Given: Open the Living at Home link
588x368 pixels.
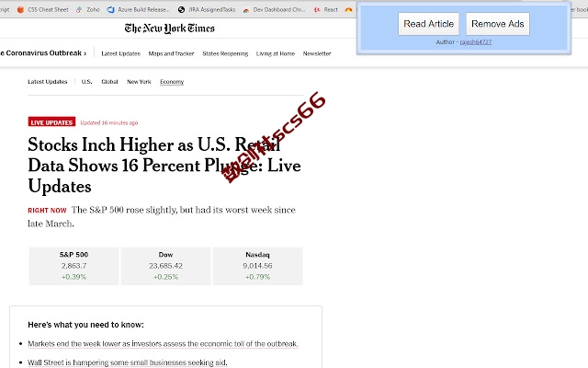Looking at the screenshot, I should click(x=276, y=53).
